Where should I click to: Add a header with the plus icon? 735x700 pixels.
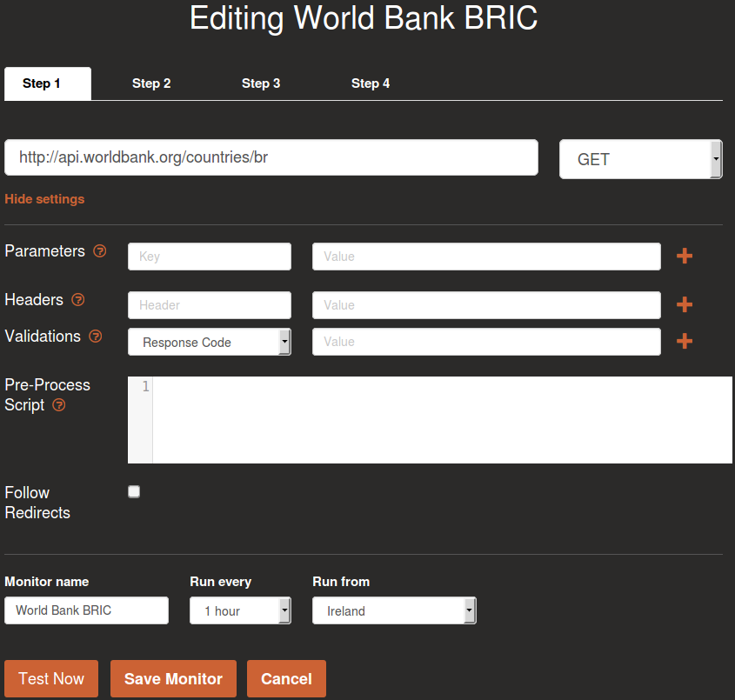(685, 304)
